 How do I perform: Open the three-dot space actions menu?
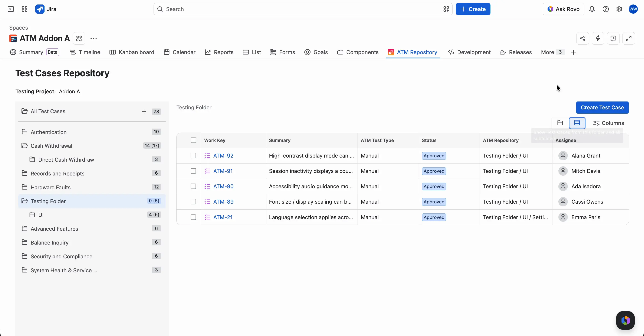point(93,38)
